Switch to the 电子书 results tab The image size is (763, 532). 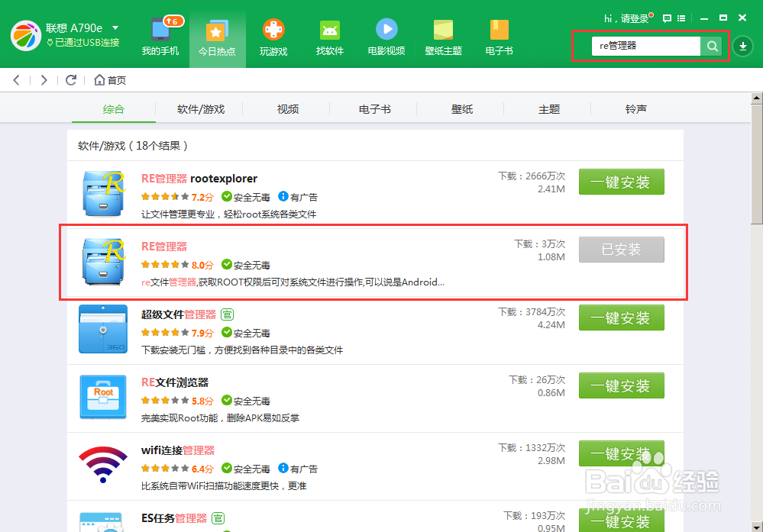tap(375, 109)
